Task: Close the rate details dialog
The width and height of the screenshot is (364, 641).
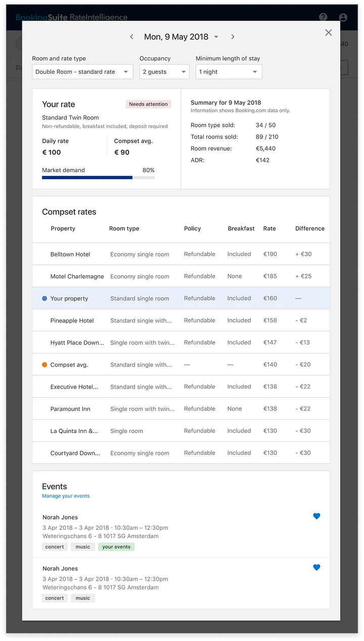Action: tap(329, 32)
